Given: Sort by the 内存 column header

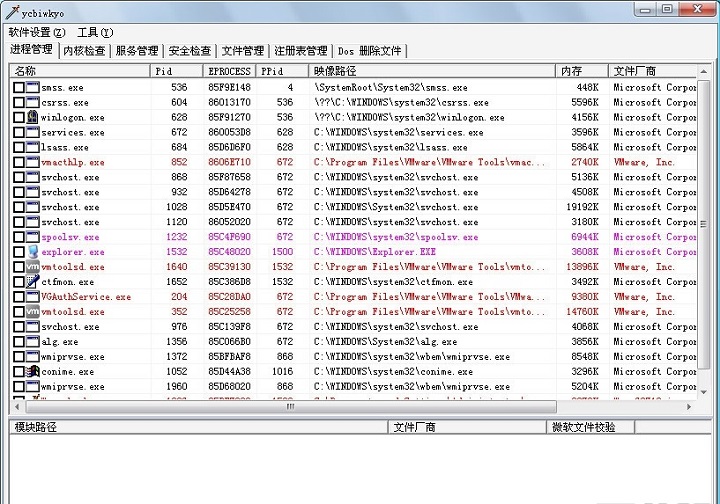Looking at the screenshot, I should click(582, 71).
